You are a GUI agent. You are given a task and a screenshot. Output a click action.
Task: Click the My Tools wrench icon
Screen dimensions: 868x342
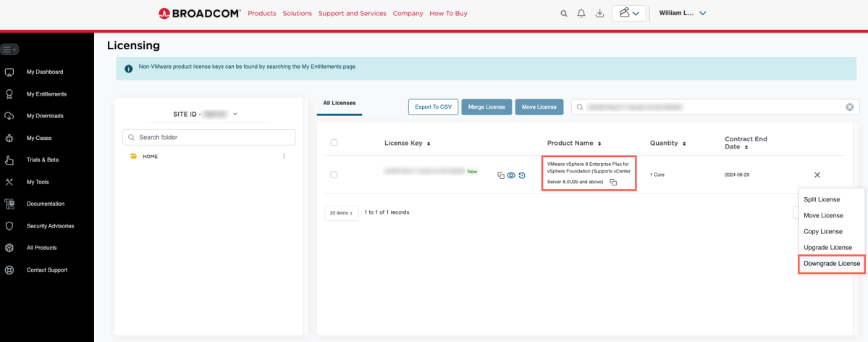point(9,182)
